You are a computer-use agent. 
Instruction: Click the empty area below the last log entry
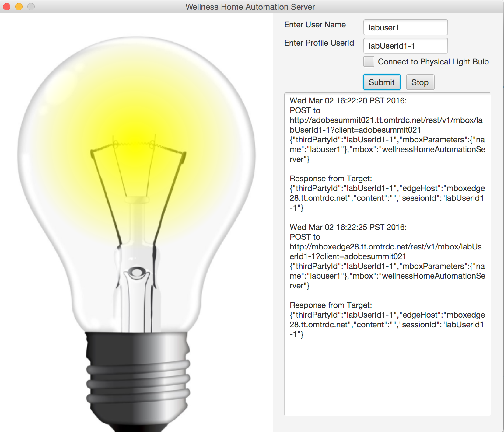coord(387,377)
